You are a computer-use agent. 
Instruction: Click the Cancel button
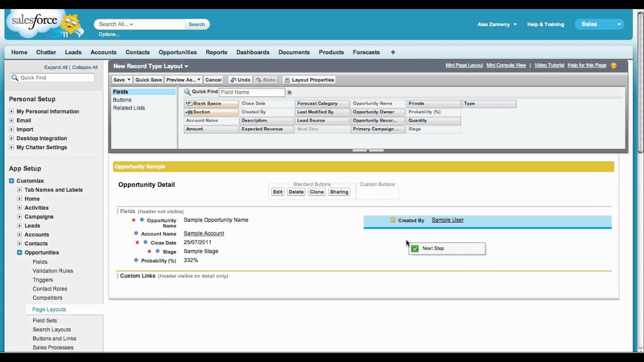click(213, 80)
